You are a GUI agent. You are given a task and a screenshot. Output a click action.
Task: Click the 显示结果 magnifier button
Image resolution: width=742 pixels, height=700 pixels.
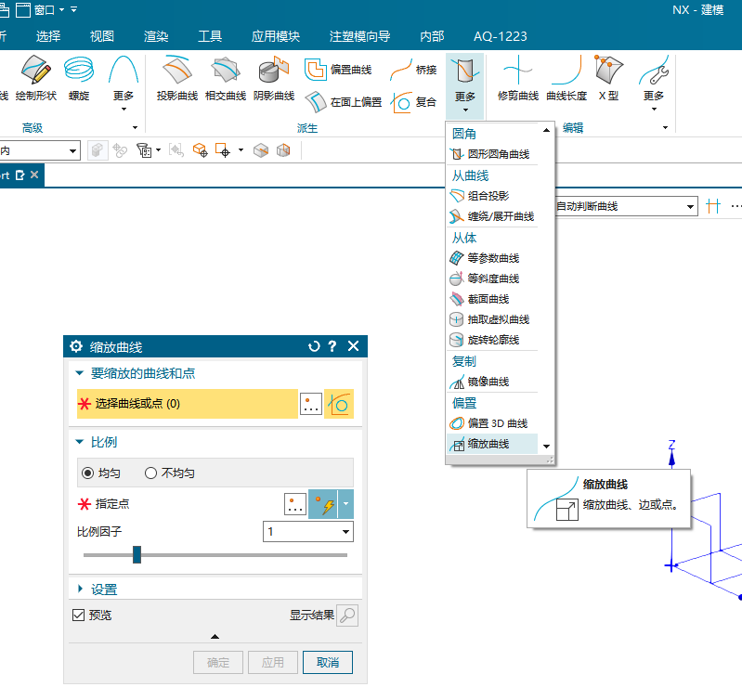347,616
